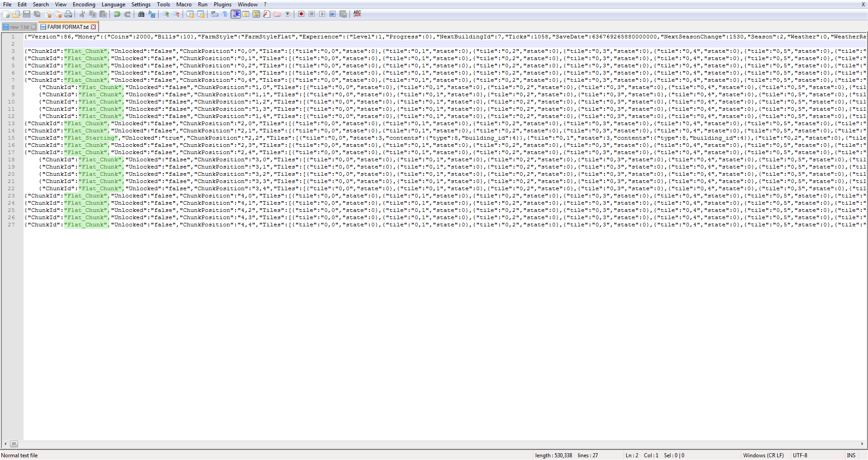Open the Macro menu
Image resolution: width=868 pixels, height=460 pixels.
tap(184, 5)
